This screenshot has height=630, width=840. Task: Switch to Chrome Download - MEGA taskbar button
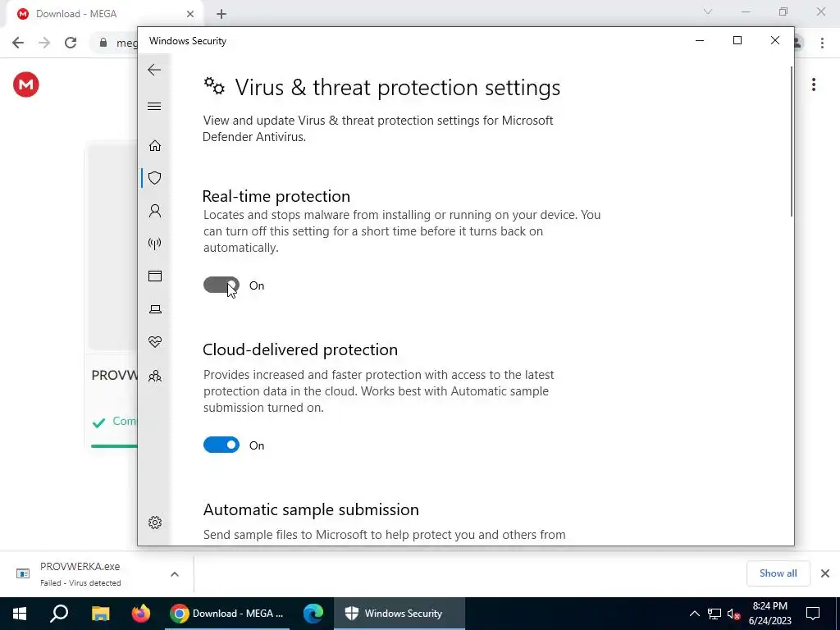coord(227,614)
